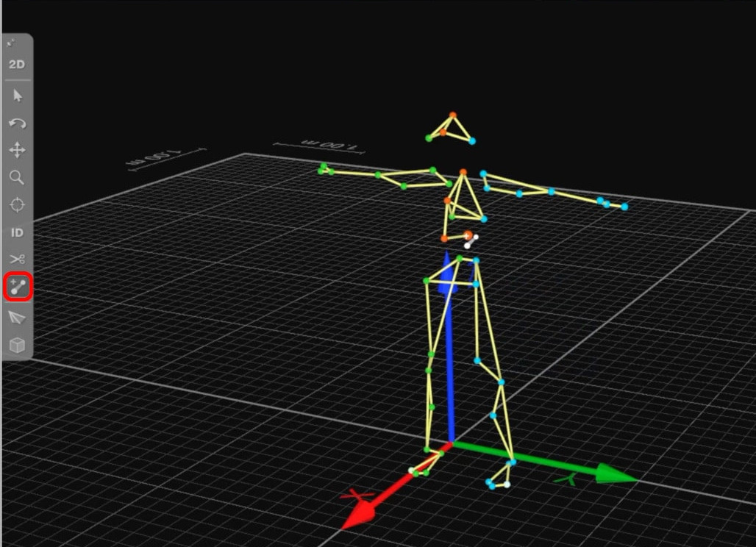The width and height of the screenshot is (756, 547).
Task: Select the rightmost cyan hand marker
Action: pos(624,207)
